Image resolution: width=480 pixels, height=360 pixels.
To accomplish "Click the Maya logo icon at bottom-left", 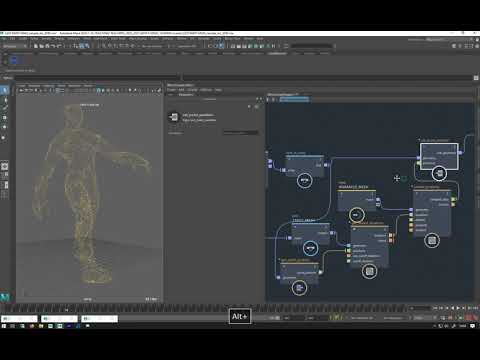I will pos(5,297).
